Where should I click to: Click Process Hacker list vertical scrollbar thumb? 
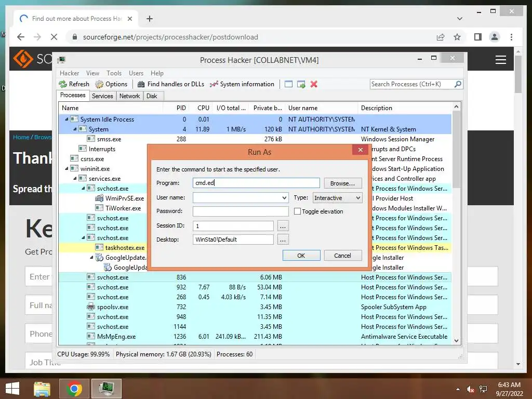click(x=456, y=149)
